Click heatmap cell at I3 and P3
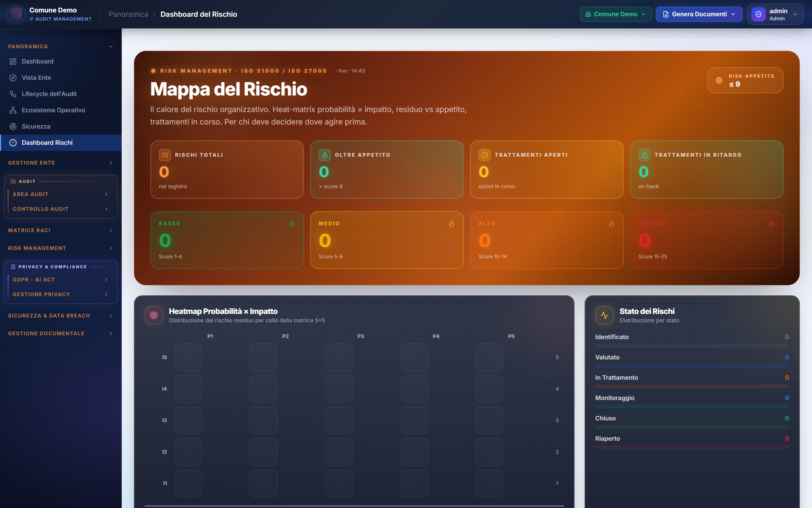812x508 pixels. coord(339,420)
